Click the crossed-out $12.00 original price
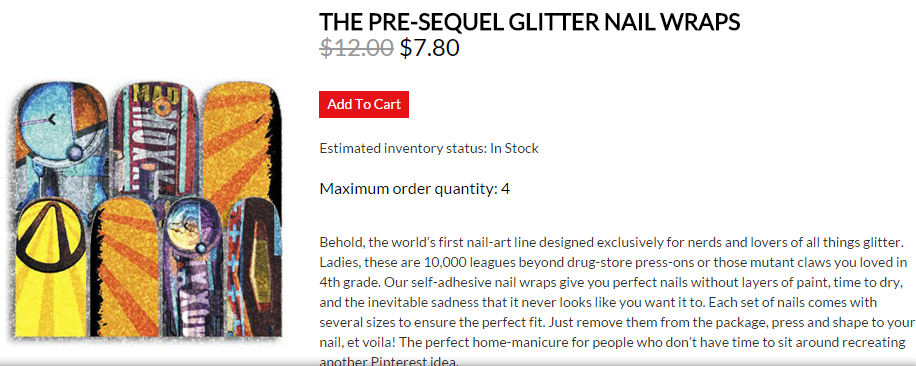The image size is (916, 366). coord(356,47)
